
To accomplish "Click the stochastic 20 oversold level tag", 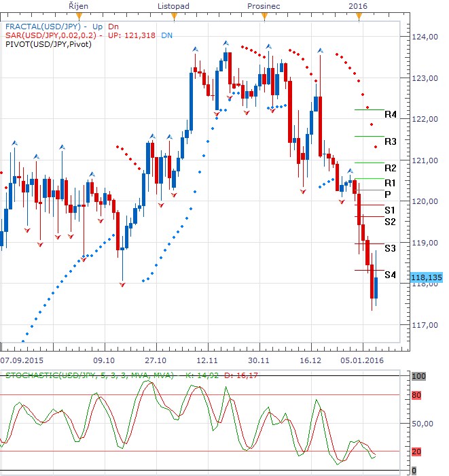I will click(x=416, y=452).
